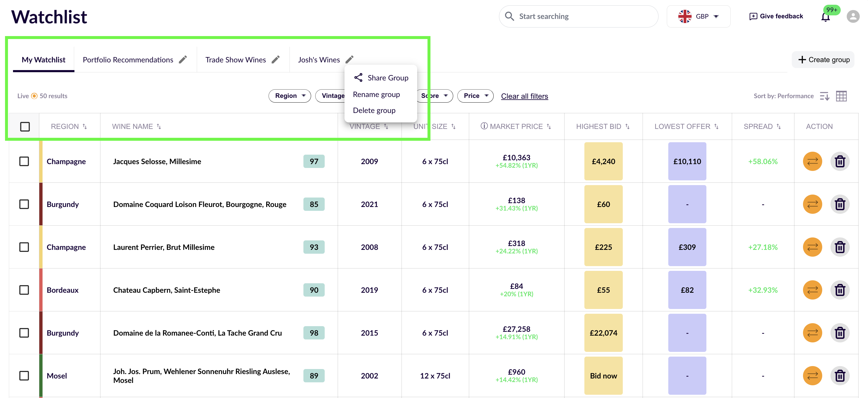Edit Portfolio Recommendations with the pencil icon
The height and width of the screenshot is (398, 868).
(x=183, y=59)
